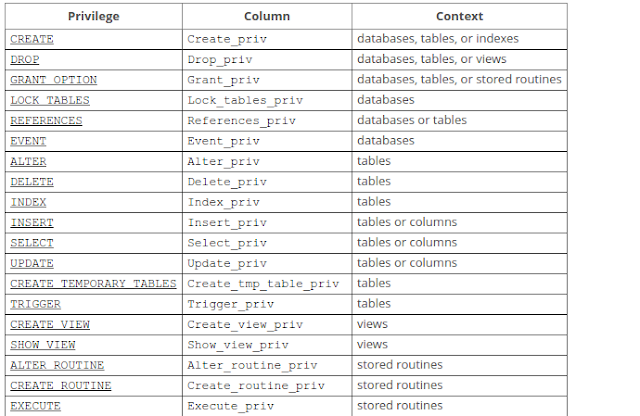Viewport: 640px width, 416px height.
Task: Open the LOCK TABLES link
Action: pos(50,100)
